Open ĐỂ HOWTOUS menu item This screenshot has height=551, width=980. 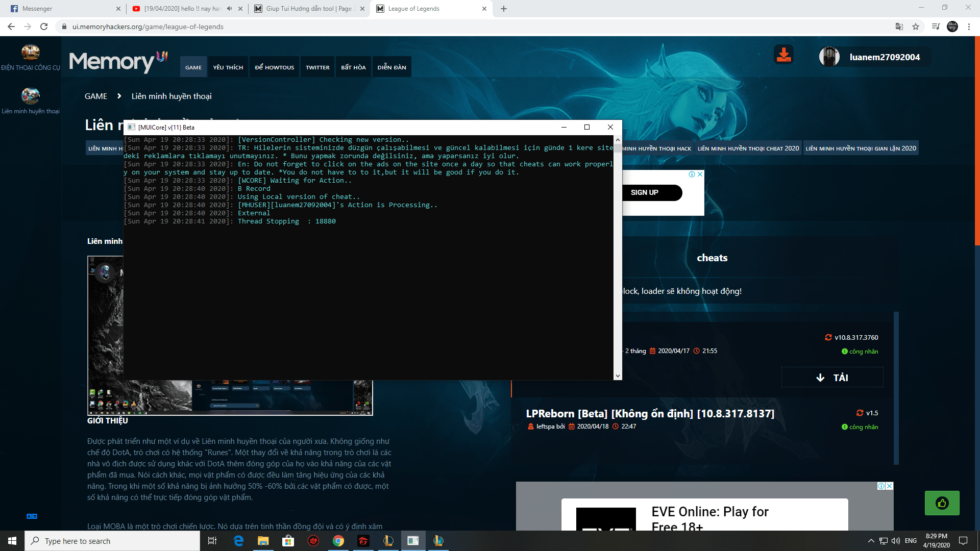(x=275, y=67)
